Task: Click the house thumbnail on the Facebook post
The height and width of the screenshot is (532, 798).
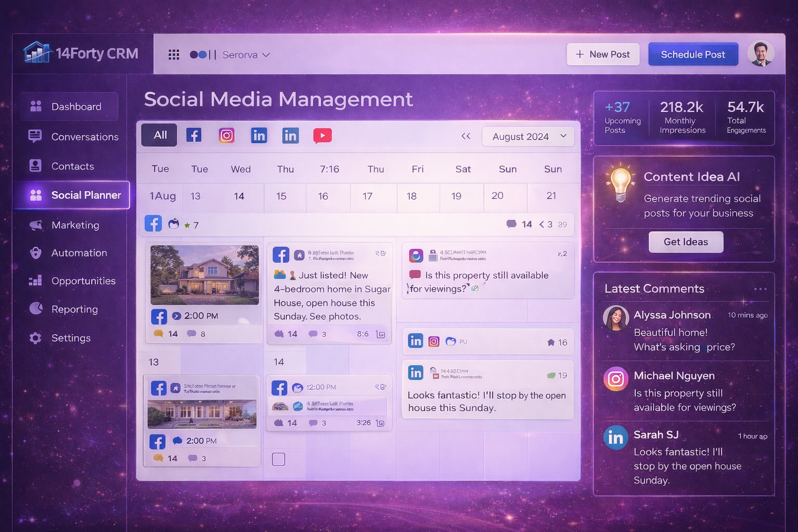Action: [x=204, y=275]
